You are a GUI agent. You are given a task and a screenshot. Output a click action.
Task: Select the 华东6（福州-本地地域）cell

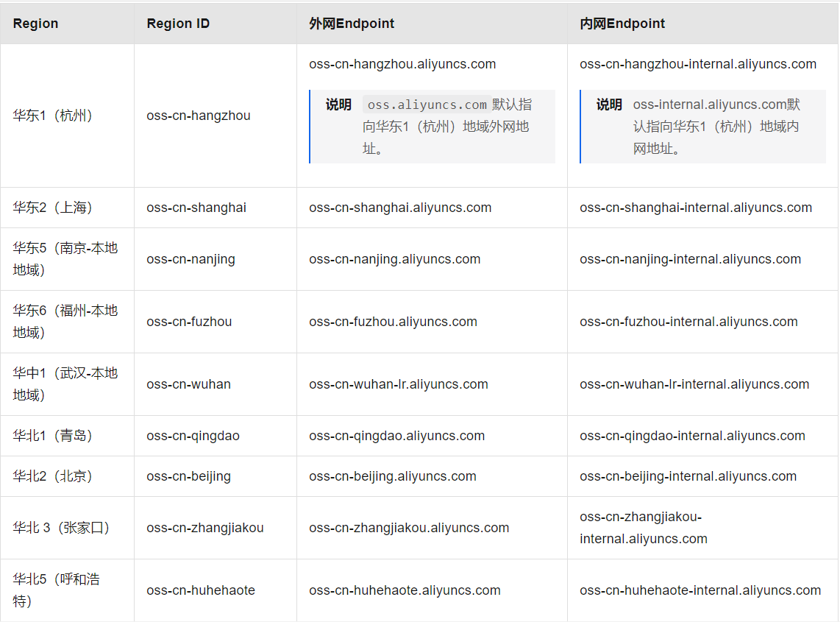coord(65,322)
